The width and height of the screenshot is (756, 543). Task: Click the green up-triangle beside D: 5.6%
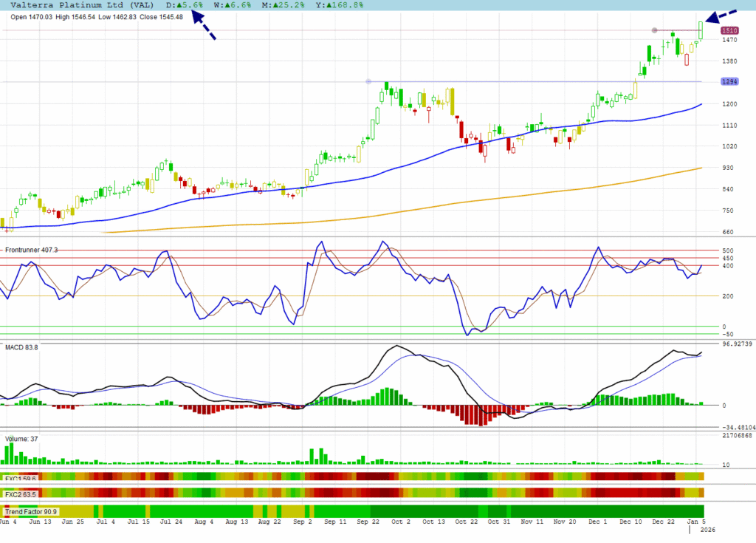(x=178, y=4)
